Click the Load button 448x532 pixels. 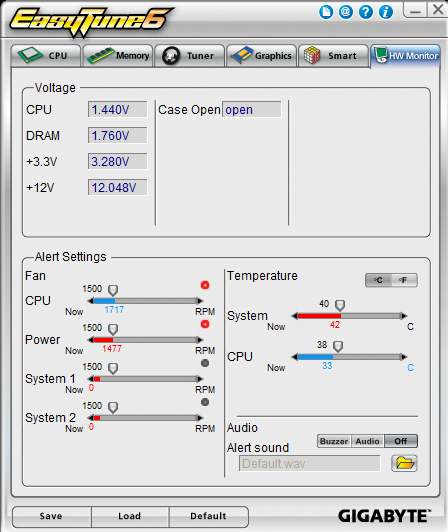click(130, 516)
